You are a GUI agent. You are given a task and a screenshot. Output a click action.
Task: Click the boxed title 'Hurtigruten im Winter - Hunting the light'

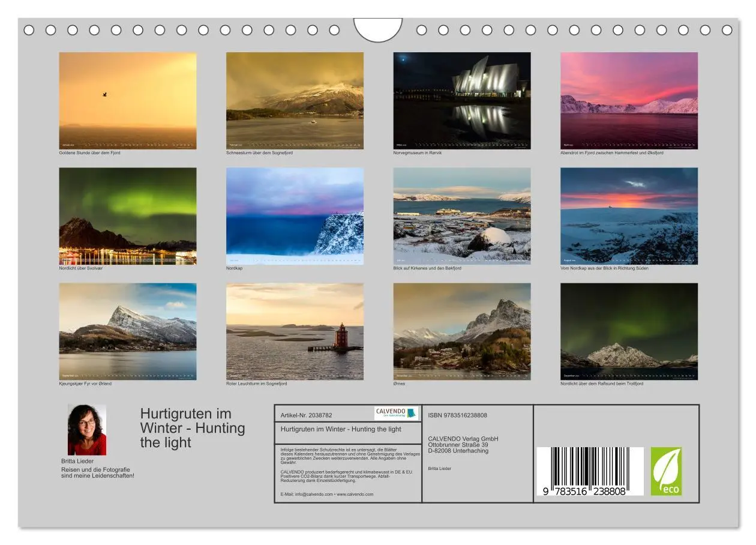click(x=341, y=429)
